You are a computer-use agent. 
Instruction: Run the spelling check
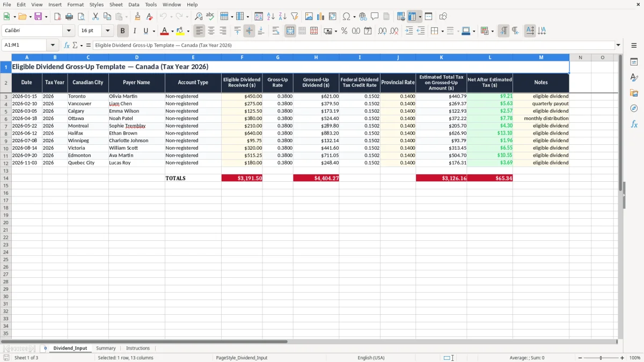(210, 17)
